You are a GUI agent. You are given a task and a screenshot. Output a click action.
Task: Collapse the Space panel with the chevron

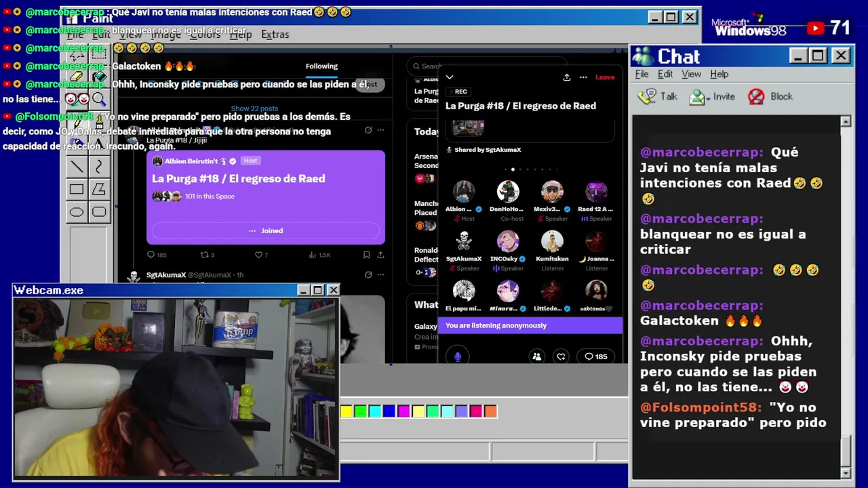(449, 77)
